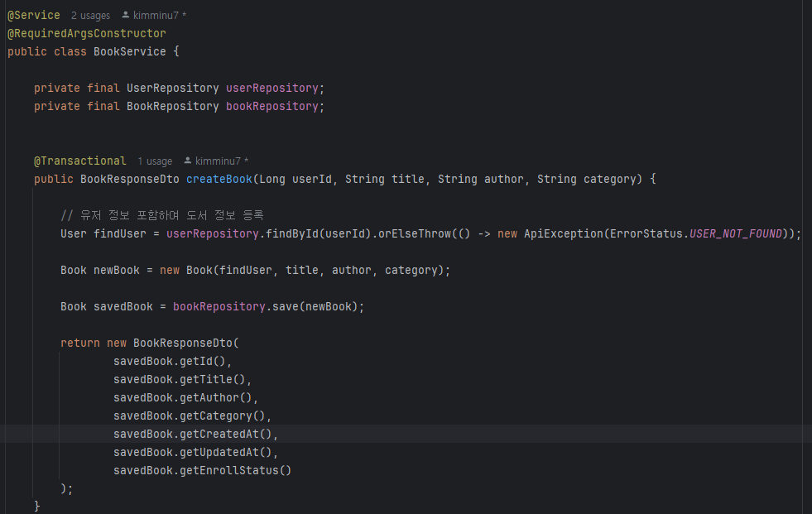Click the savedBook variable declaration

tap(123, 307)
